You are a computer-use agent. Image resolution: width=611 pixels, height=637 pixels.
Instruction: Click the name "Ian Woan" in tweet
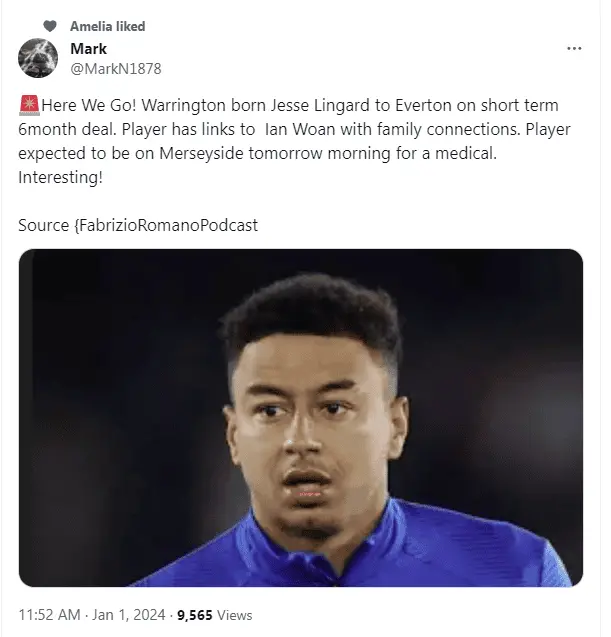click(297, 129)
